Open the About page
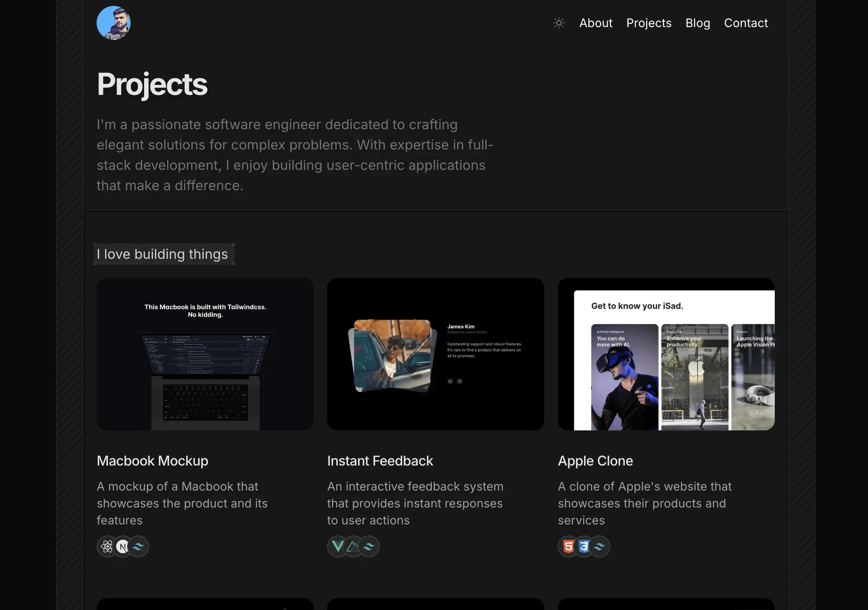This screenshot has width=868, height=610. [x=595, y=23]
